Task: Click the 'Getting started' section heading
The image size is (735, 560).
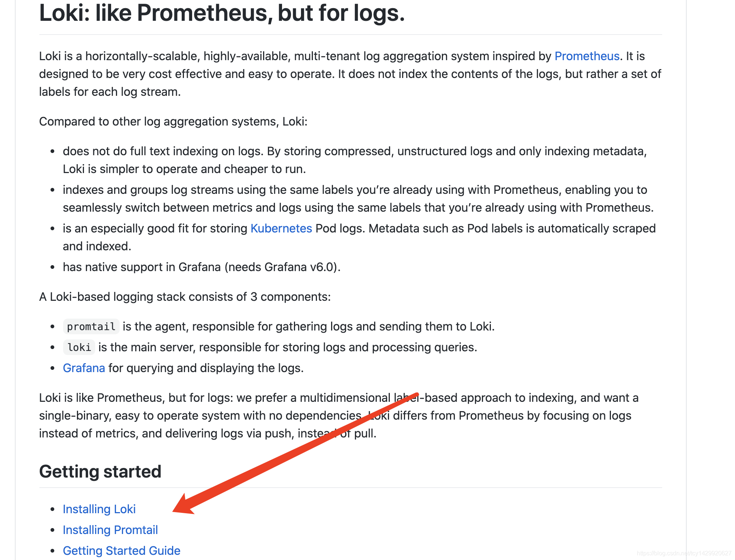Action: point(100,472)
